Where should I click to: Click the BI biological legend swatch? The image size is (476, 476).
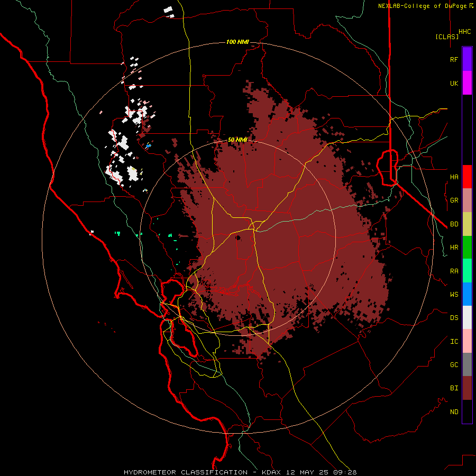click(x=467, y=388)
